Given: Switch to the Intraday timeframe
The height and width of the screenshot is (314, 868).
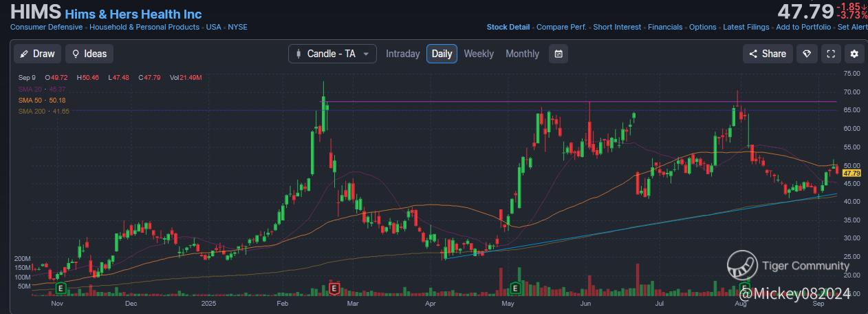Looking at the screenshot, I should tap(403, 54).
